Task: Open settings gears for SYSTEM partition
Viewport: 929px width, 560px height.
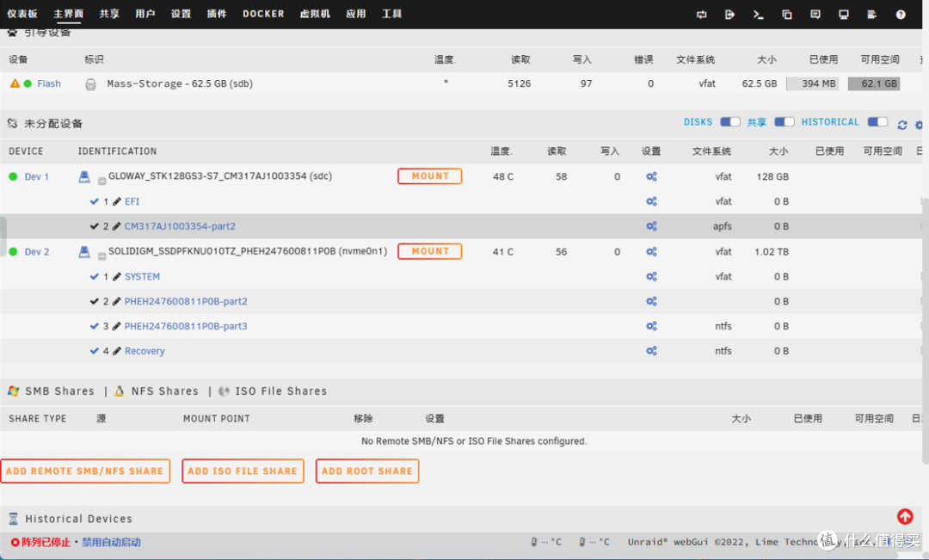Action: 651,277
